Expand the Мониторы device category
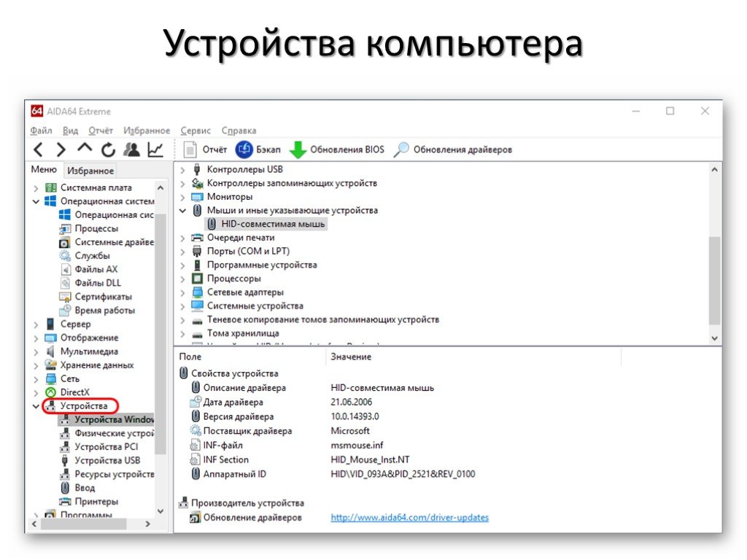This screenshot has height=560, width=747. point(182,197)
